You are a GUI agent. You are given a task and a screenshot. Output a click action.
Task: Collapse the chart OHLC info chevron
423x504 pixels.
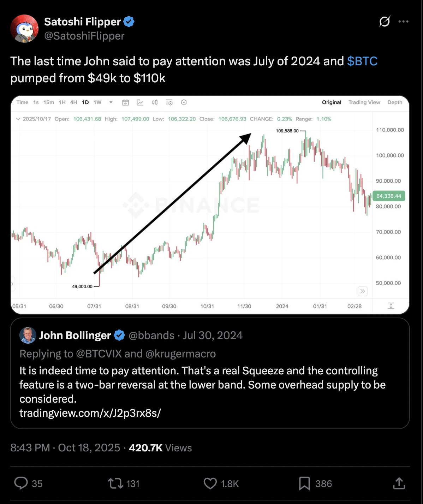(x=18, y=119)
